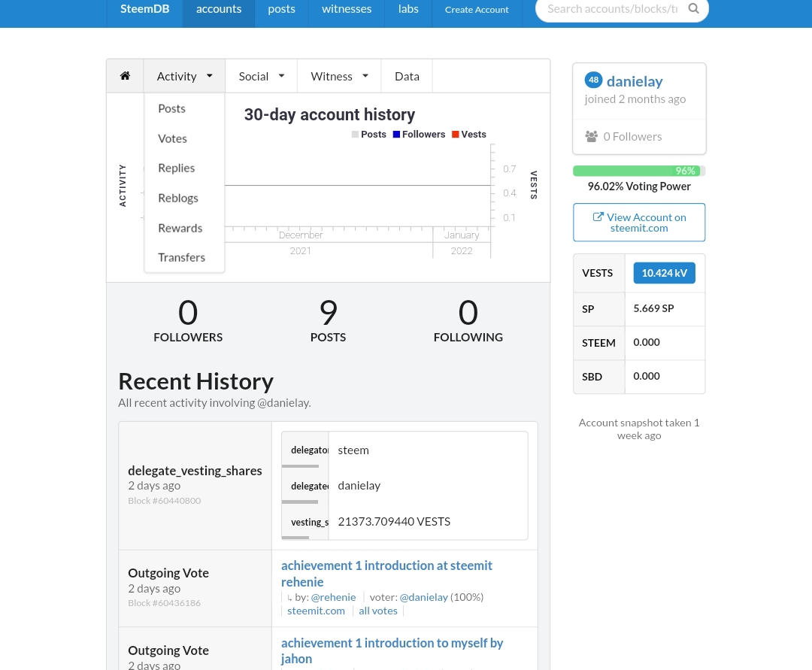
Task: Click the 9 POSTS counter
Action: point(329,321)
